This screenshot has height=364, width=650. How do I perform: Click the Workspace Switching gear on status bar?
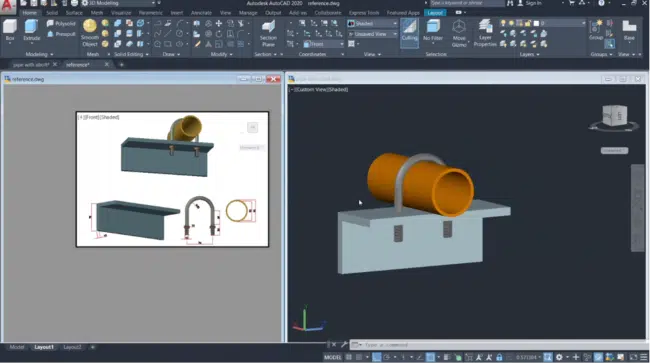coord(559,357)
